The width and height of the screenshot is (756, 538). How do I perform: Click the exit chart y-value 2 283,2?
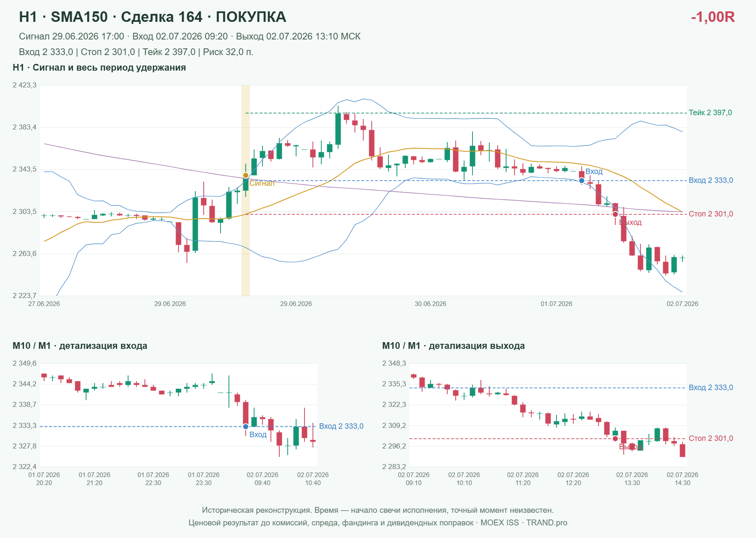(x=394, y=467)
